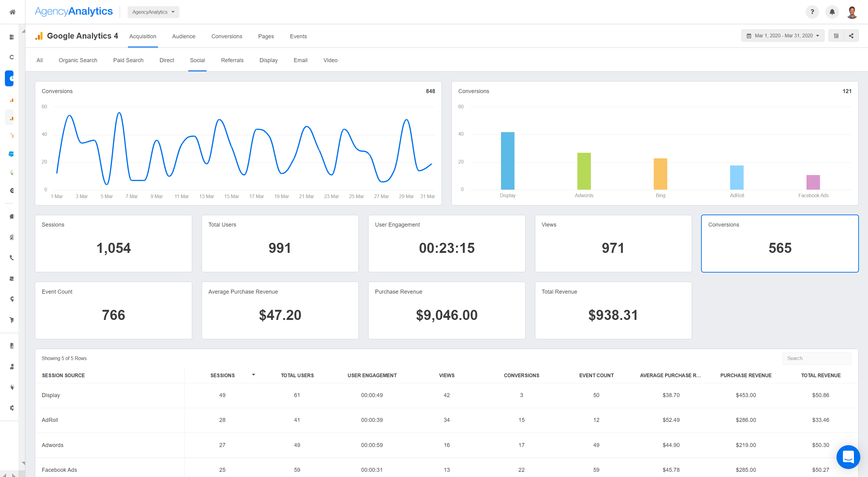This screenshot has height=477, width=868.
Task: Select the Organic Search filter tab
Action: (78, 60)
